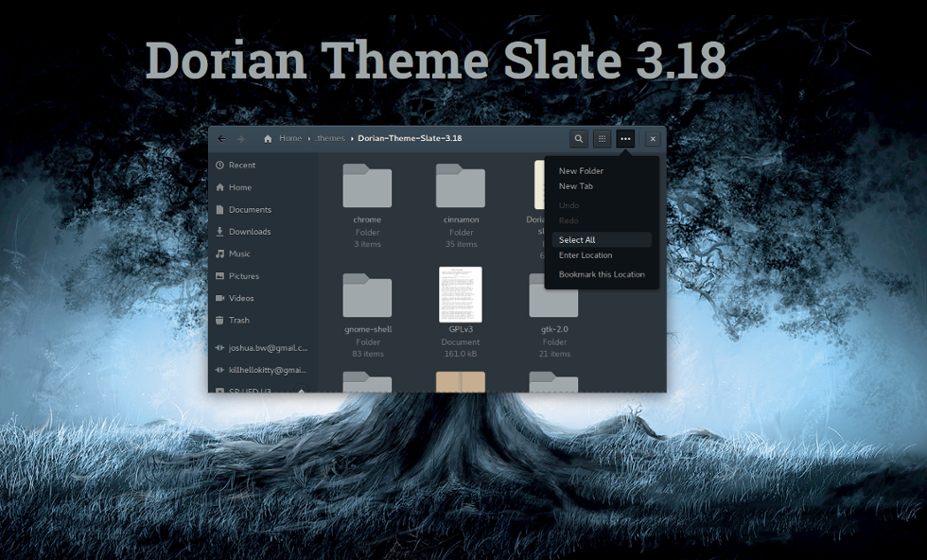The width and height of the screenshot is (927, 560).
Task: Click the home icon in the path bar
Action: pos(268,138)
